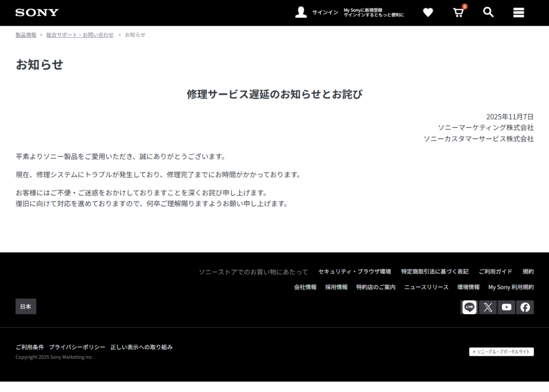The image size is (549, 392).
Task: Open the shopping cart icon
Action: 457,12
